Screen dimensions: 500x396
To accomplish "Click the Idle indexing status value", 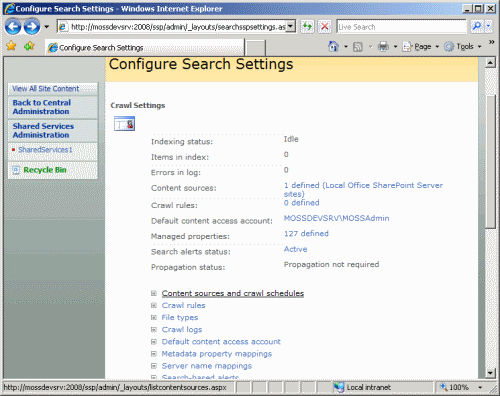I will tap(291, 139).
